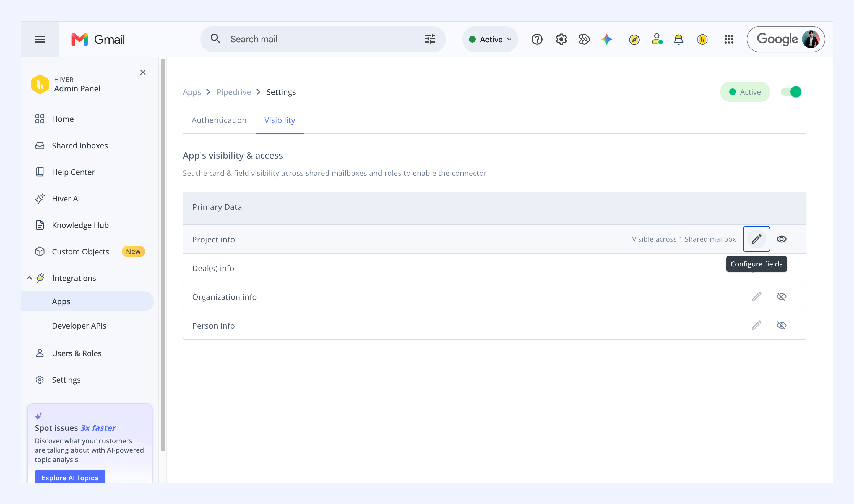
Task: Open Gmail settings gear in top bar
Action: pyautogui.click(x=561, y=40)
